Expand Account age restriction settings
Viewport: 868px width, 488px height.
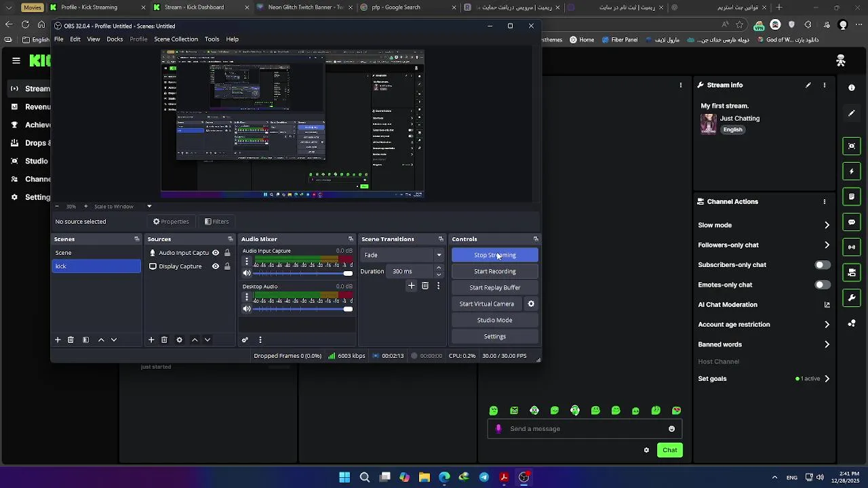click(827, 325)
